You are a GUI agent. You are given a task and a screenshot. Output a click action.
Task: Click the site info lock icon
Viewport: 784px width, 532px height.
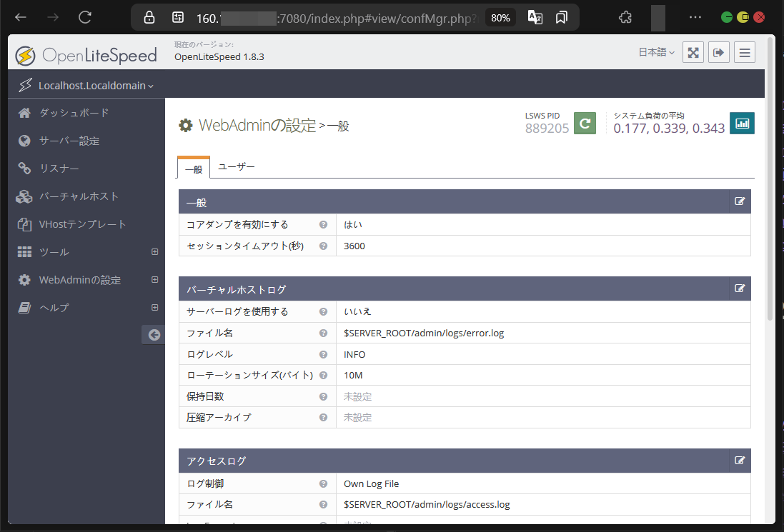coord(149,17)
